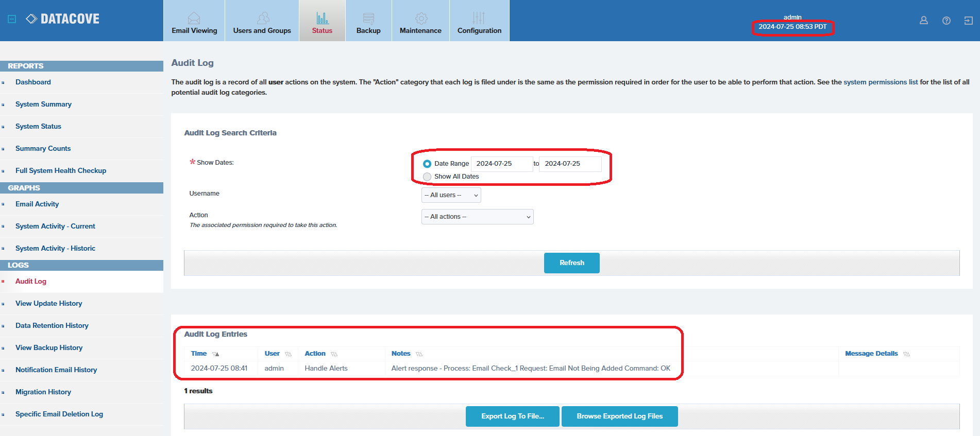Click the logout icon
Viewport: 980px width, 436px height.
pos(968,21)
